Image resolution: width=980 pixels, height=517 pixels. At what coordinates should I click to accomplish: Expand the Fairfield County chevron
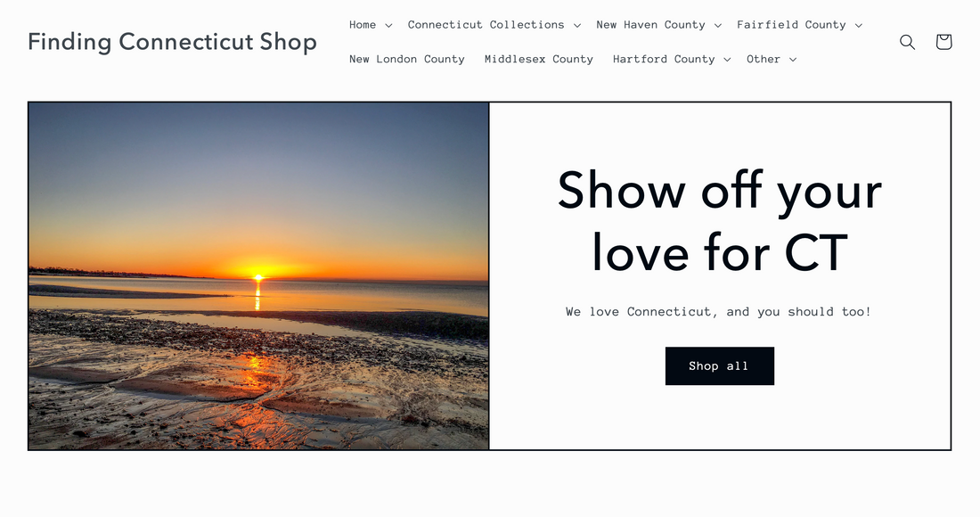(858, 26)
